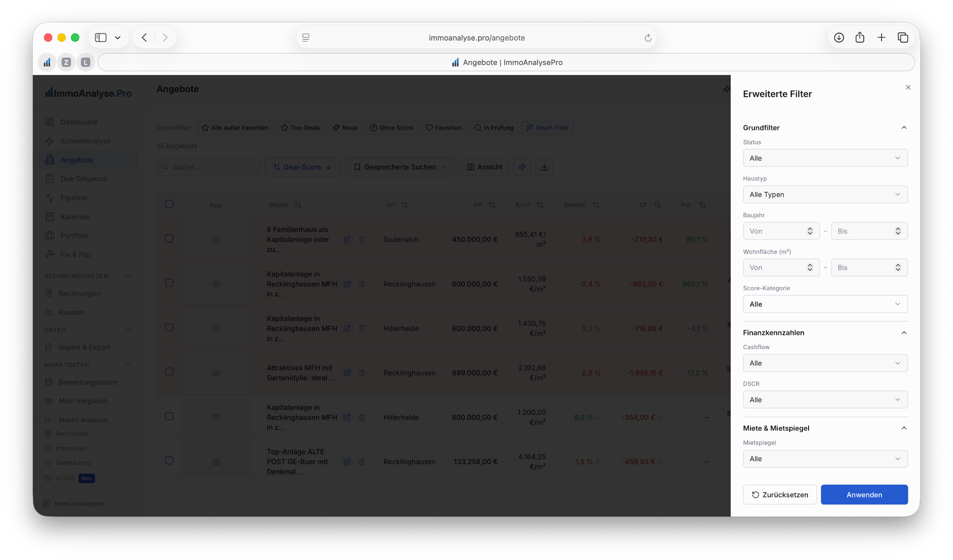Viewport: 953px width, 560px height.
Task: Open external link icon for 6 Familienhaus
Action: coord(347,240)
